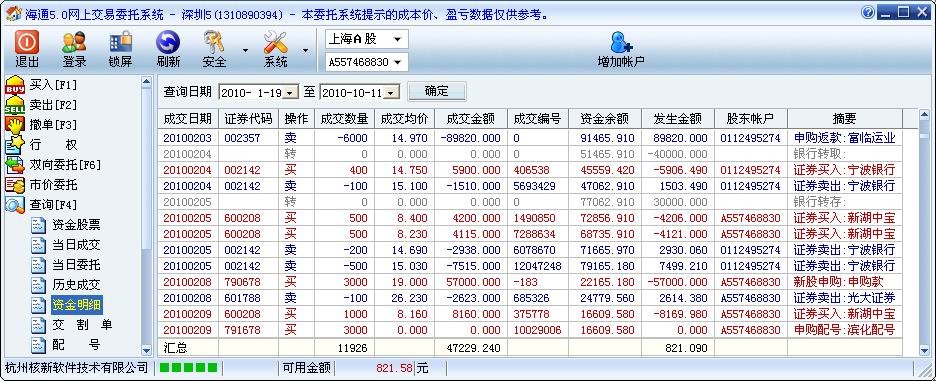Hit the 刷新 refresh icon
Image resolution: width=936 pixels, height=381 pixels.
pyautogui.click(x=168, y=50)
